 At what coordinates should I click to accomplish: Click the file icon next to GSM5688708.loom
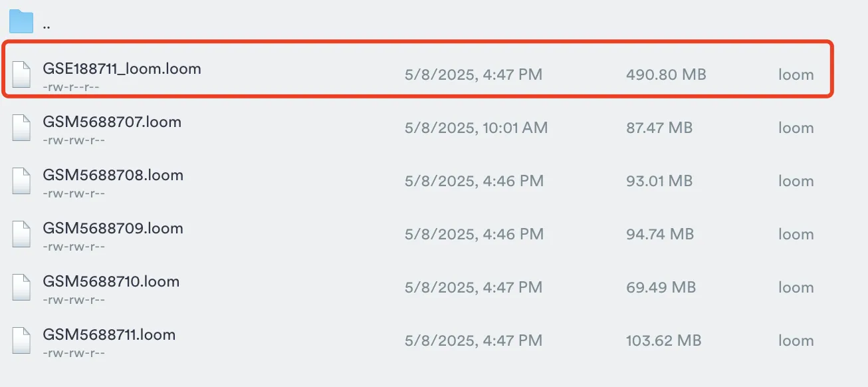[x=22, y=180]
